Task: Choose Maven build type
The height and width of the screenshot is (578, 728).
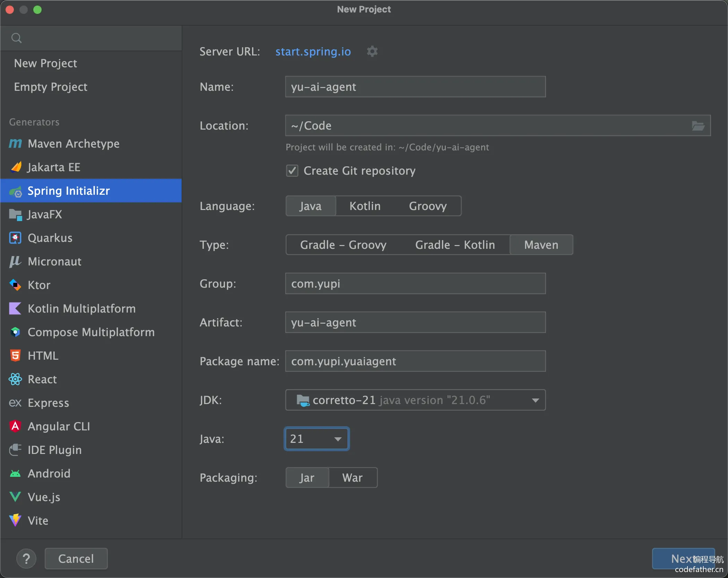Action: [541, 245]
